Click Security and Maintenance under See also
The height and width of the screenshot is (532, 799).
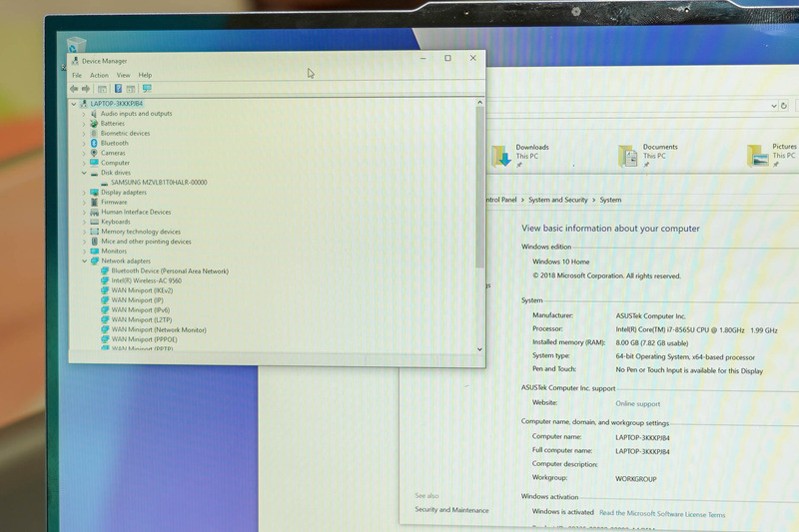[451, 510]
